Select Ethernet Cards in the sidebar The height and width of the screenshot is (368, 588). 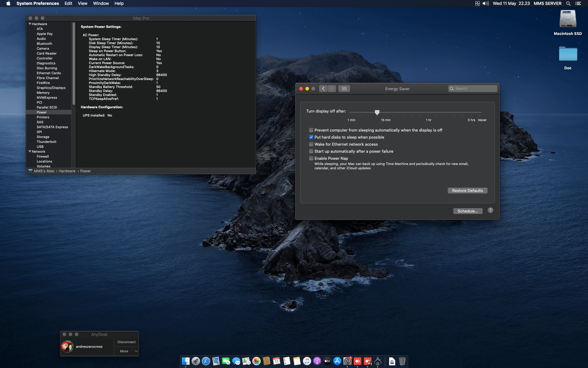click(49, 73)
